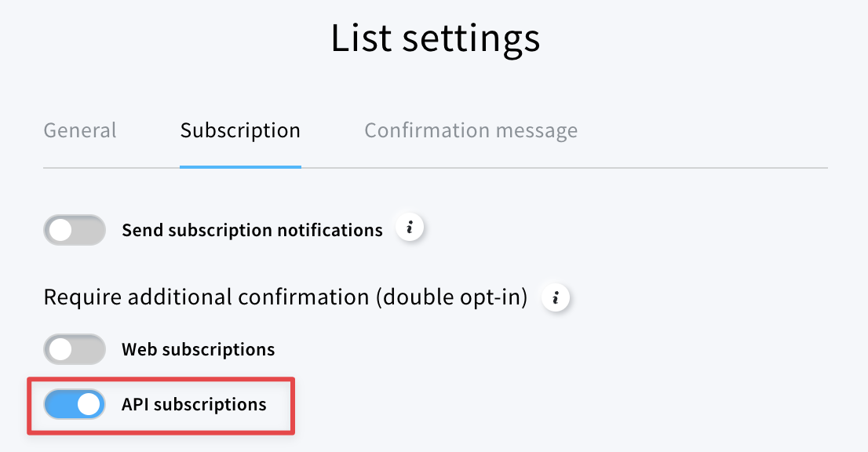This screenshot has width=868, height=452.
Task: Turn on the Web subscriptions toggle
Action: [75, 349]
